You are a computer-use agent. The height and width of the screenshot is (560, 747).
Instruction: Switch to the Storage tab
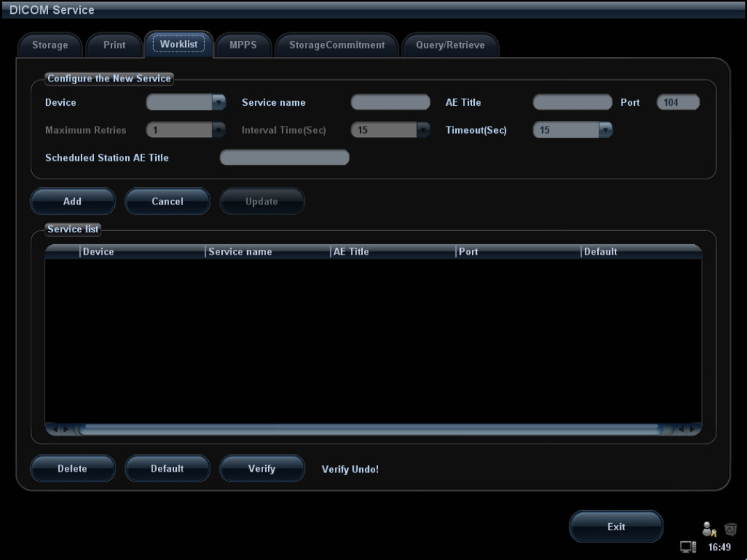coord(49,45)
